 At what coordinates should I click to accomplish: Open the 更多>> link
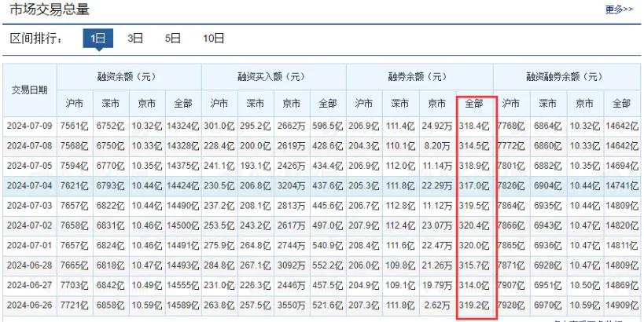click(x=619, y=9)
